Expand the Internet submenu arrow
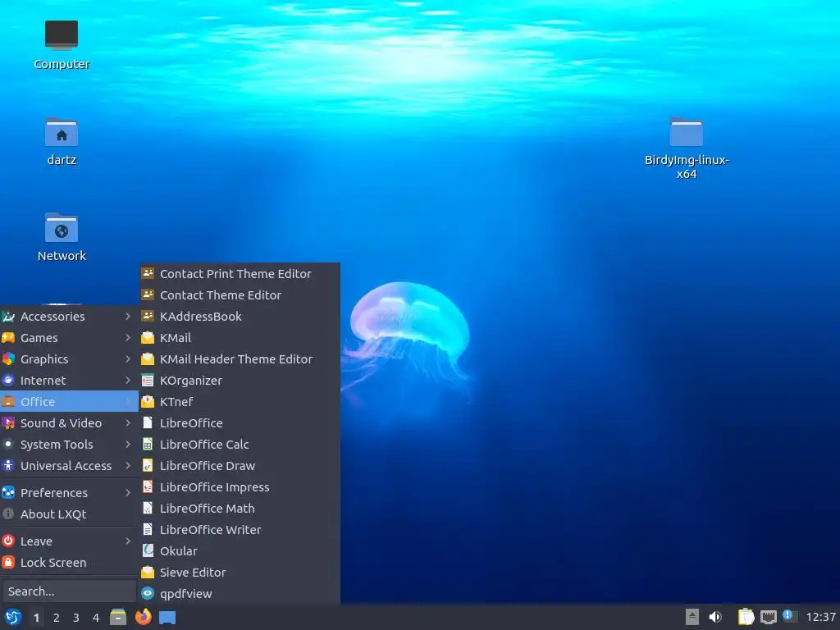The height and width of the screenshot is (630, 840). pos(128,381)
